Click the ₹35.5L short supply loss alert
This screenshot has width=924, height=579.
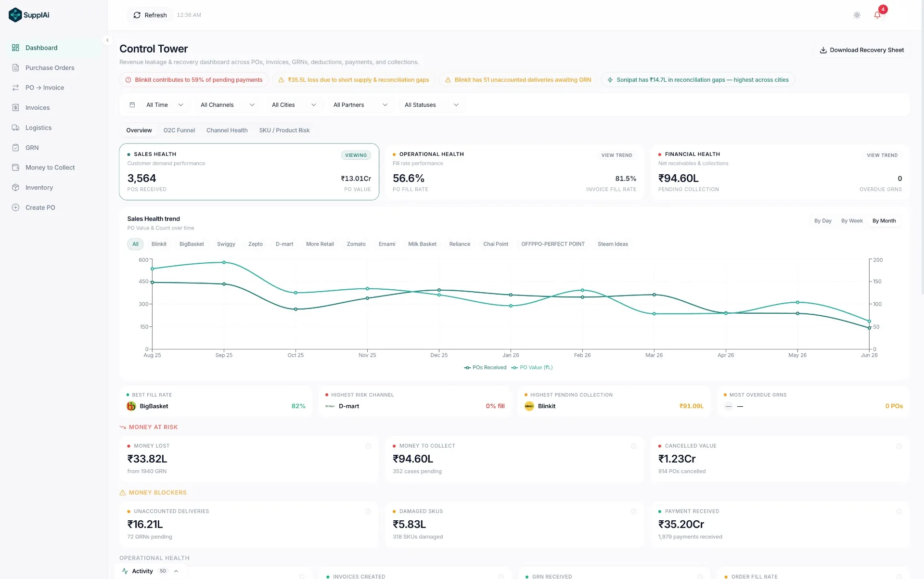[x=354, y=80]
